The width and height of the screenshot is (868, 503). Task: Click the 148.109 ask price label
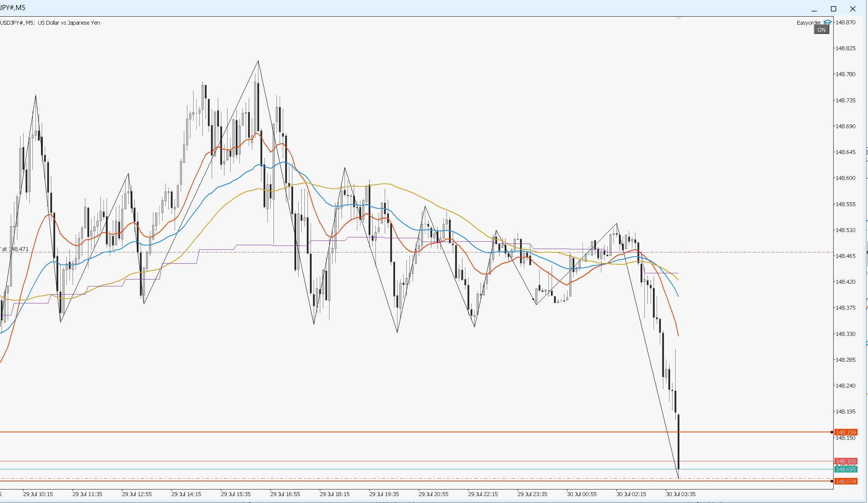click(x=846, y=461)
